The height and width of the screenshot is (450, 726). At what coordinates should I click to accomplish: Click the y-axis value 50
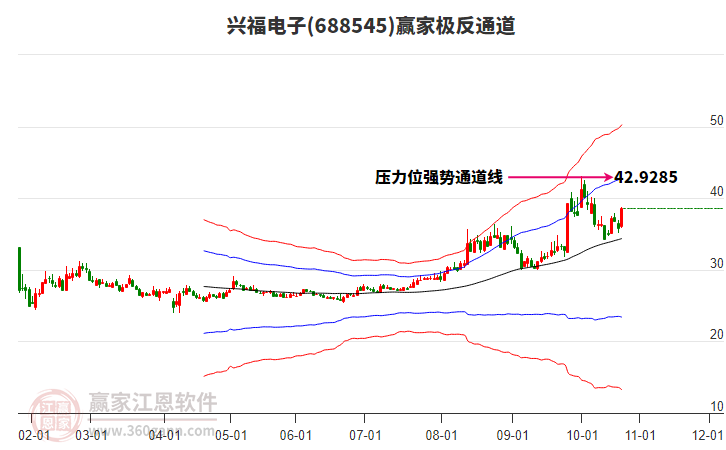coord(716,120)
